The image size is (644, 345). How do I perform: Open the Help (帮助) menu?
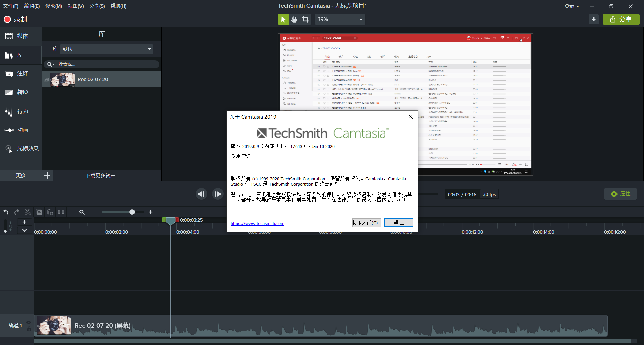118,6
